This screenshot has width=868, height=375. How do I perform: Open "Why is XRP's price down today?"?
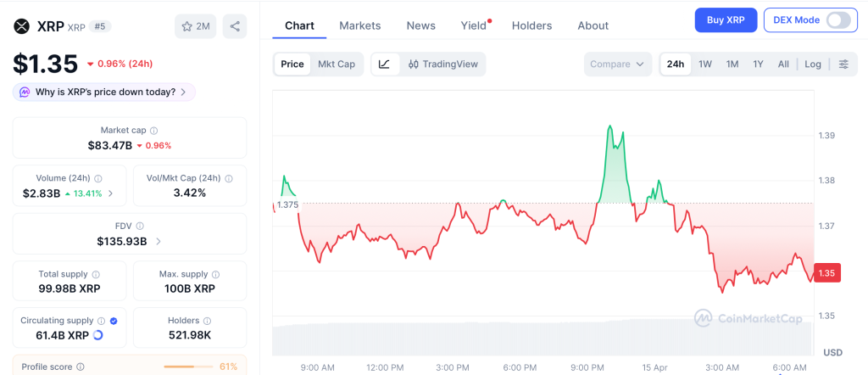[104, 92]
